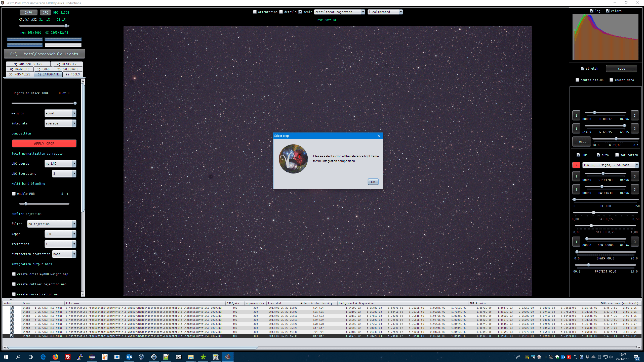Open the weights dropdown set to equal
The image size is (644, 362).
click(60, 113)
